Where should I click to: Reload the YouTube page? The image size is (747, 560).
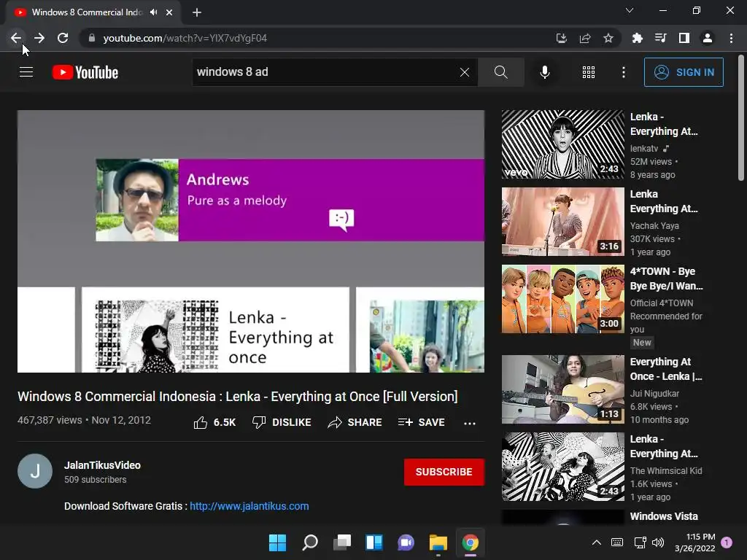pos(63,38)
